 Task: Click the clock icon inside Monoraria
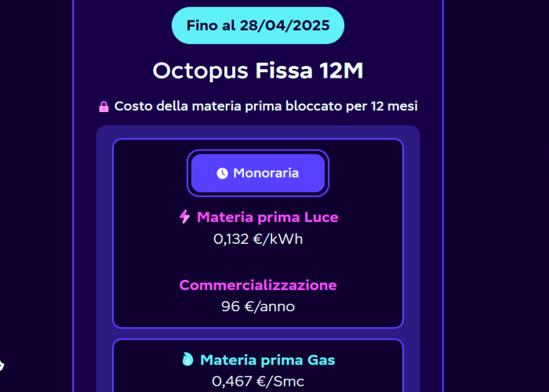[x=222, y=173]
